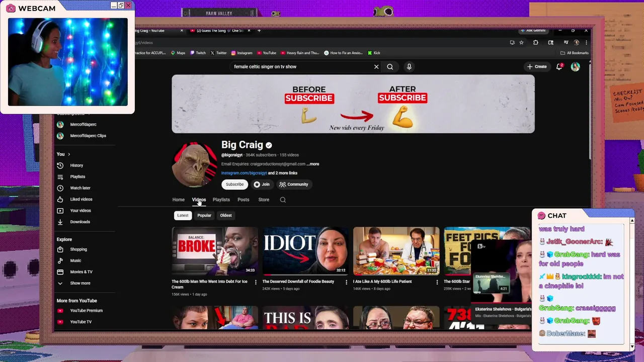Viewport: 644px width, 362px height.
Task: Open Downloads in sidebar
Action: [x=80, y=222]
